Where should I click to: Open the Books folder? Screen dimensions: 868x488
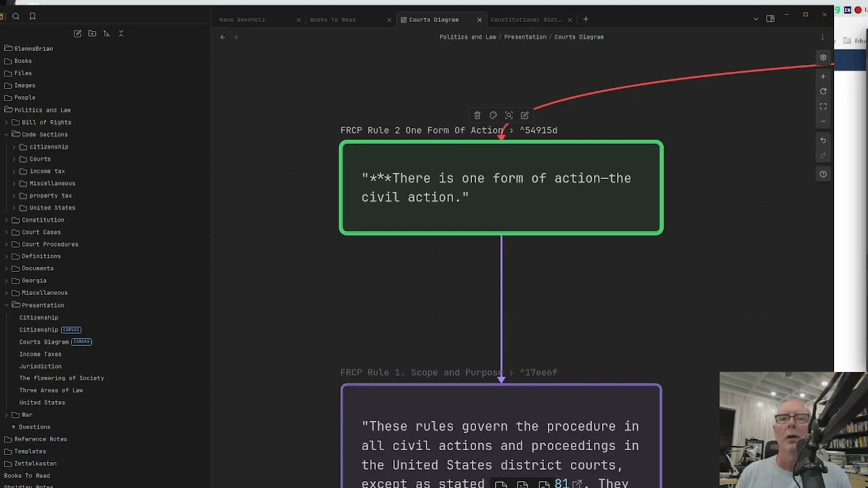point(23,61)
